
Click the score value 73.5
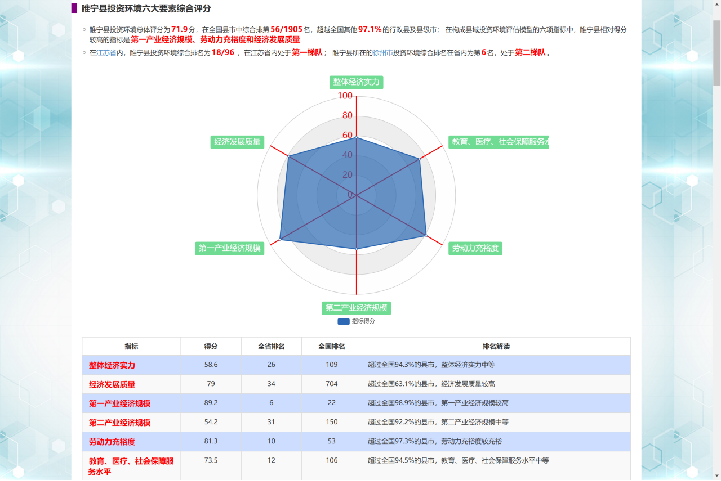click(x=211, y=460)
